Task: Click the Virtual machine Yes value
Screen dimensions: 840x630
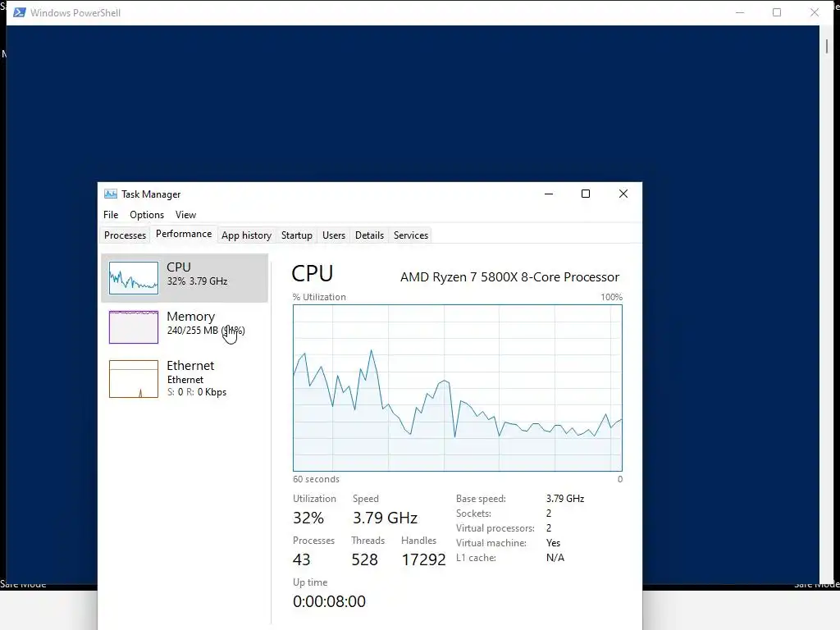Action: [553, 543]
